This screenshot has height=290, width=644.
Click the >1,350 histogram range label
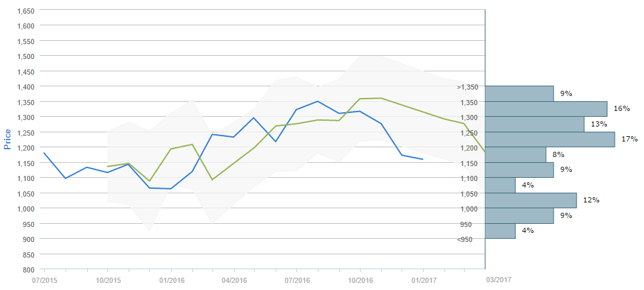(468, 87)
